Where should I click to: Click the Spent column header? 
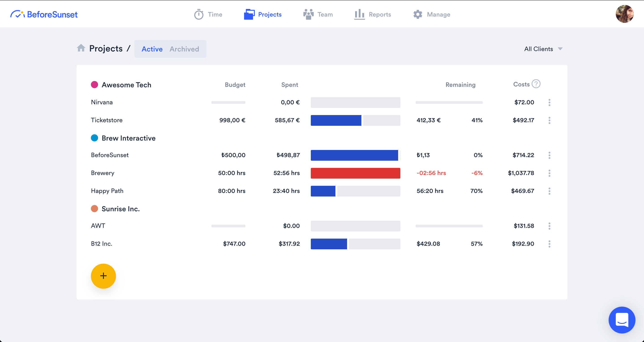(x=290, y=85)
